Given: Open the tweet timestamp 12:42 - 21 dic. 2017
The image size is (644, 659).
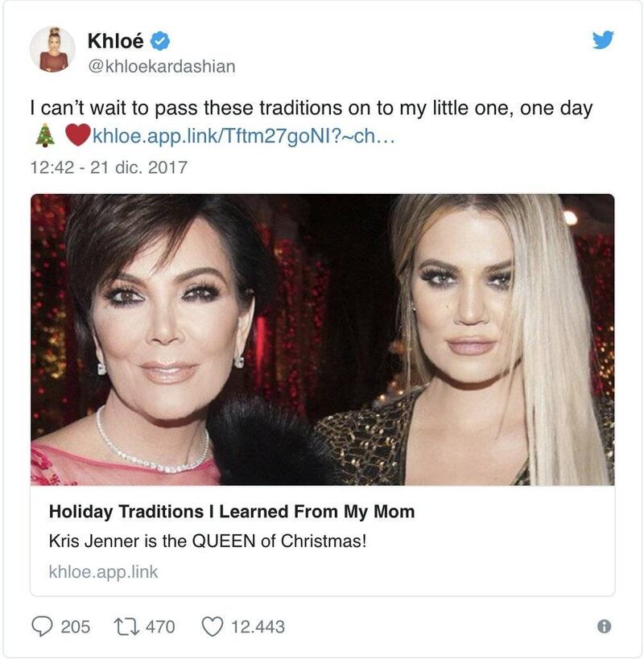Looking at the screenshot, I should [109, 167].
